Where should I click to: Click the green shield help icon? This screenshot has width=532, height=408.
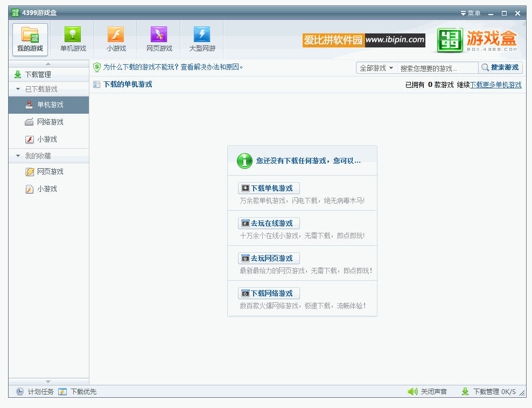97,67
